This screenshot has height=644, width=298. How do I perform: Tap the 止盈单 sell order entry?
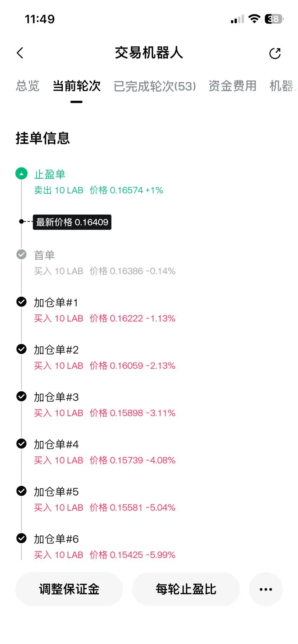click(x=99, y=182)
